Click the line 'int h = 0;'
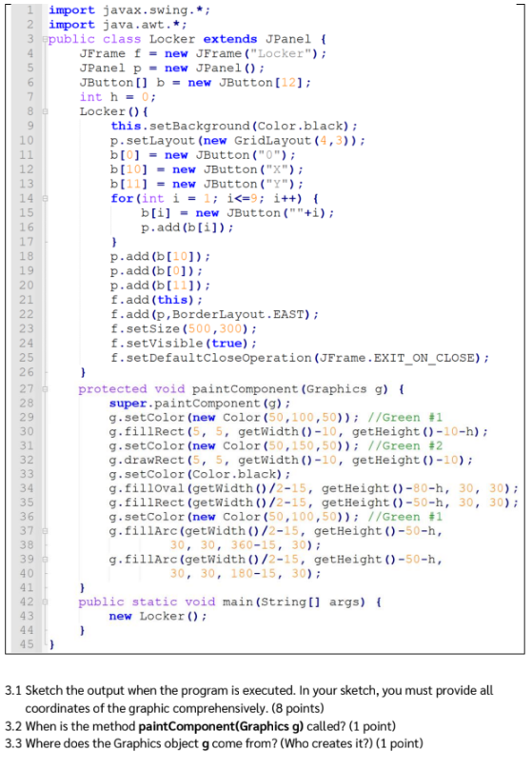Image resolution: width=532 pixels, height=770 pixels. tap(118, 97)
